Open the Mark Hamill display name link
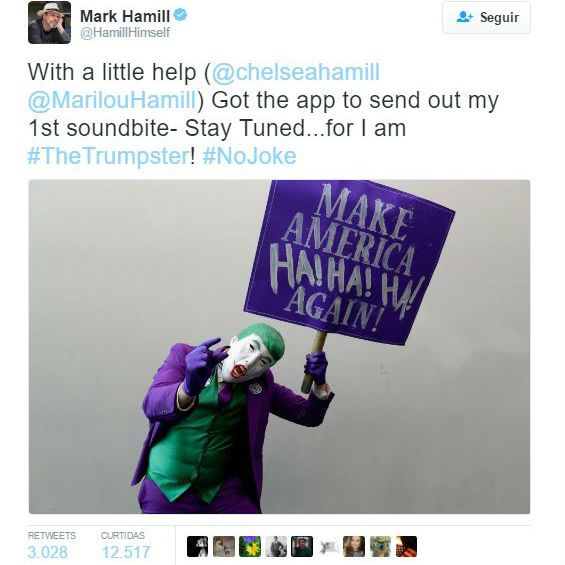565x565 pixels. pyautogui.click(x=125, y=16)
